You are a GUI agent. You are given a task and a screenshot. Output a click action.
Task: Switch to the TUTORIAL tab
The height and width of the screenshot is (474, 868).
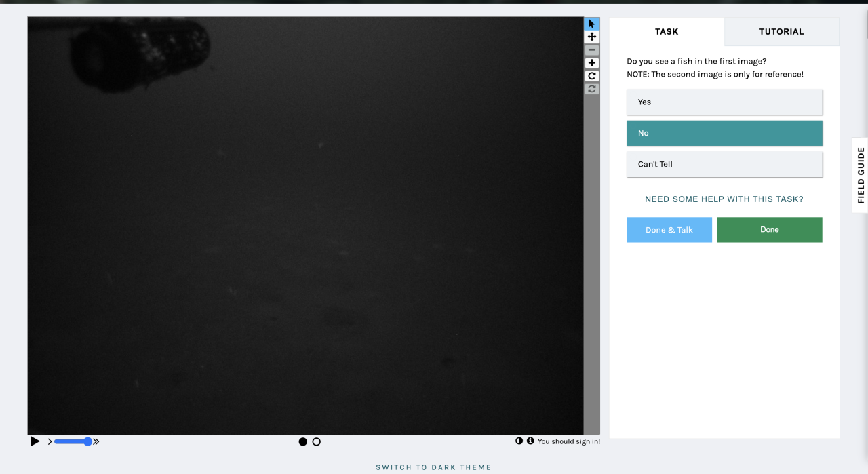[782, 31]
